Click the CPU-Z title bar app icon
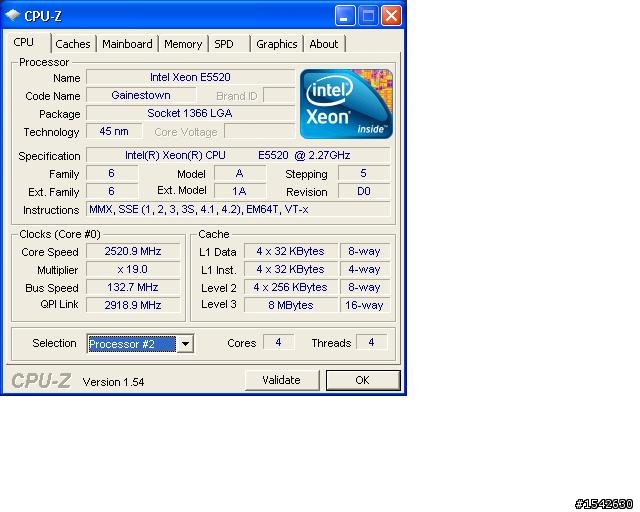 tap(12, 16)
